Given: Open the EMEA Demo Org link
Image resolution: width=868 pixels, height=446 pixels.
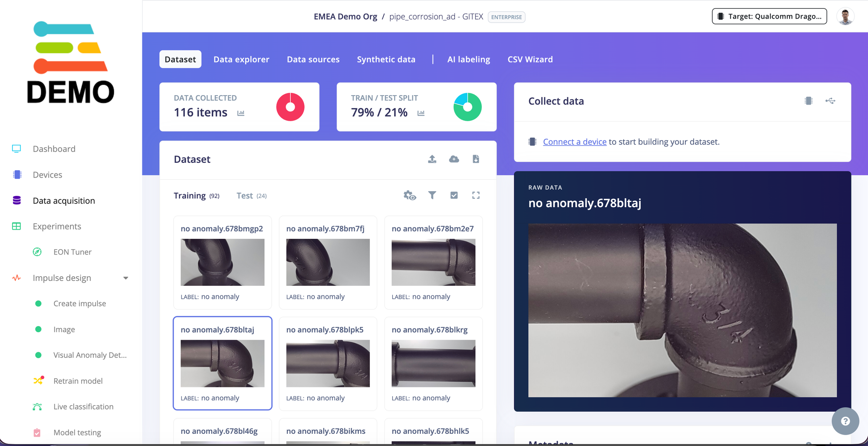Looking at the screenshot, I should [345, 17].
